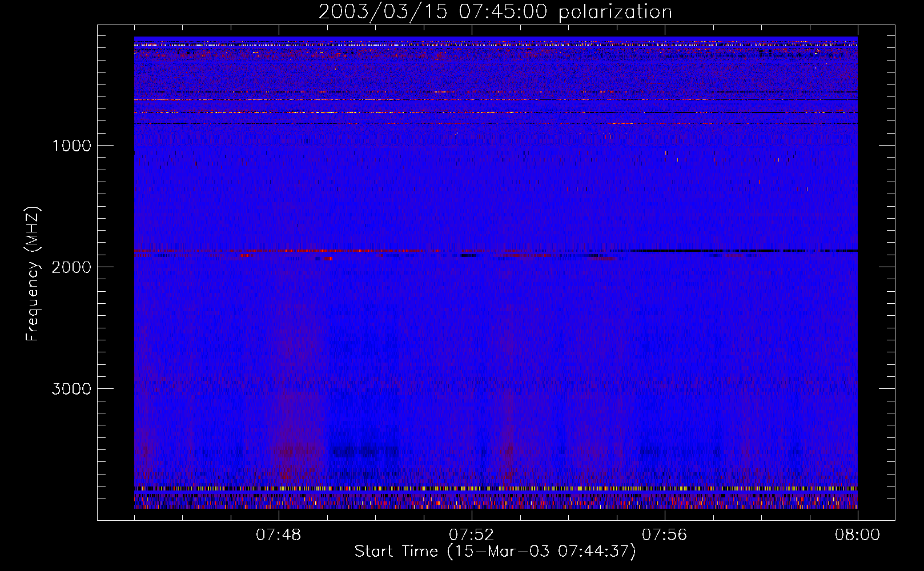Select the 'Frequency (MHZ)' axis label

point(33,274)
